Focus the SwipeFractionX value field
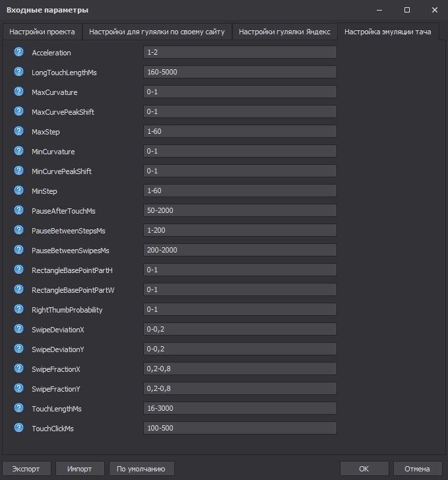448x480 pixels. (240, 369)
